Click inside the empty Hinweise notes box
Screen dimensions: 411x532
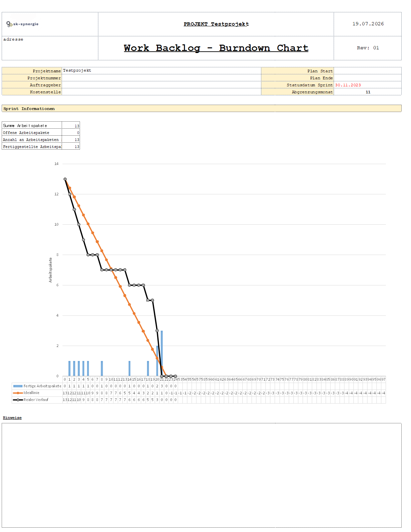point(202,475)
